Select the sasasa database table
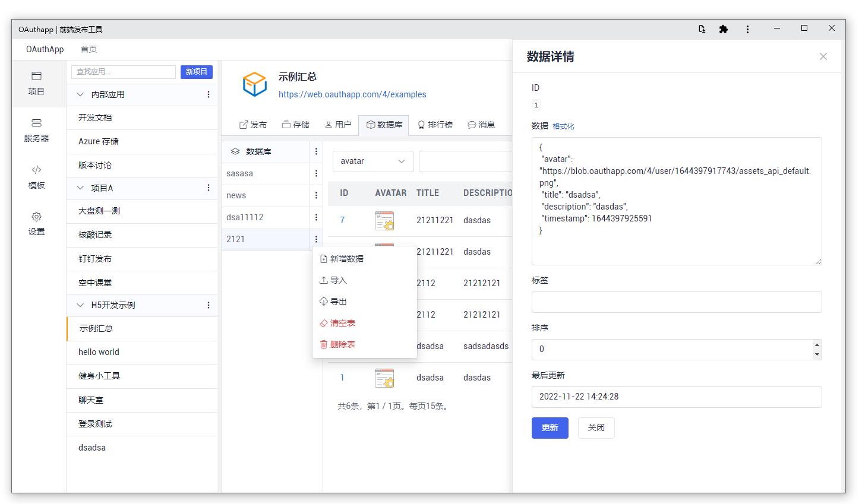The height and width of the screenshot is (504, 862). point(266,173)
